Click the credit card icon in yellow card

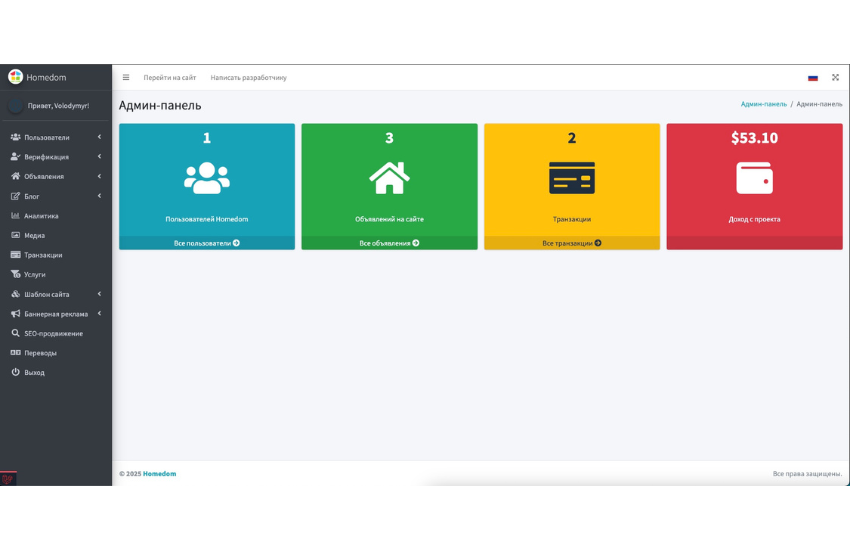click(x=572, y=178)
